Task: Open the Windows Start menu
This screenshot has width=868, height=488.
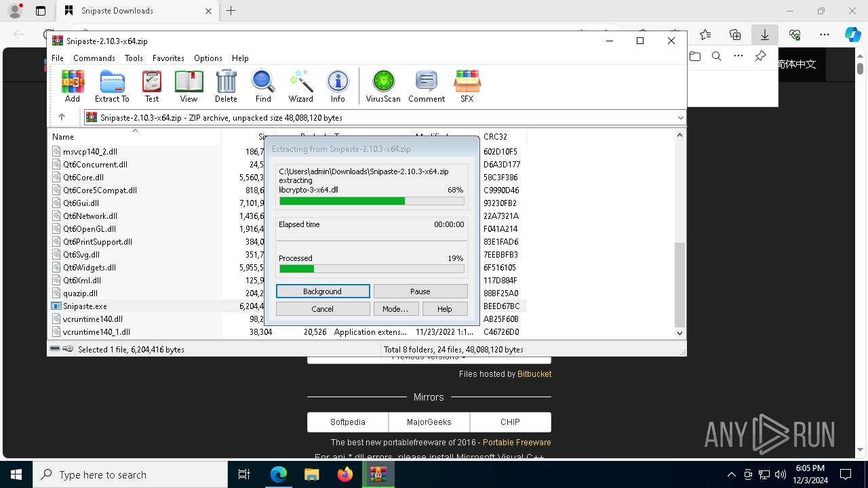Action: click(16, 474)
